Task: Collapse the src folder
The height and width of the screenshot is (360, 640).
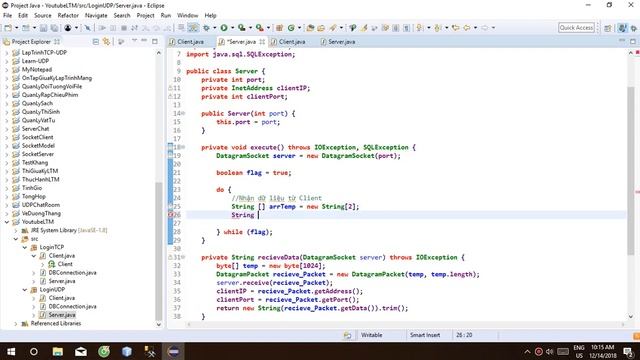Action: (16, 239)
